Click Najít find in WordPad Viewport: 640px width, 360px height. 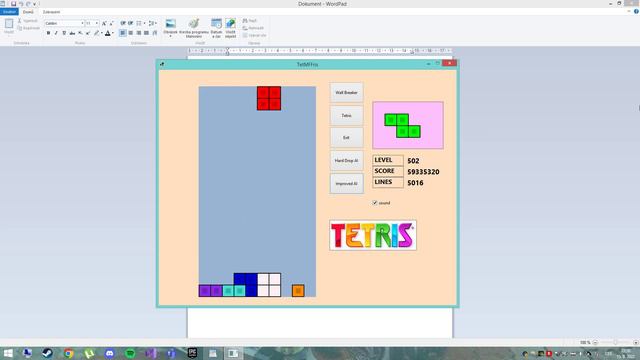click(250, 20)
